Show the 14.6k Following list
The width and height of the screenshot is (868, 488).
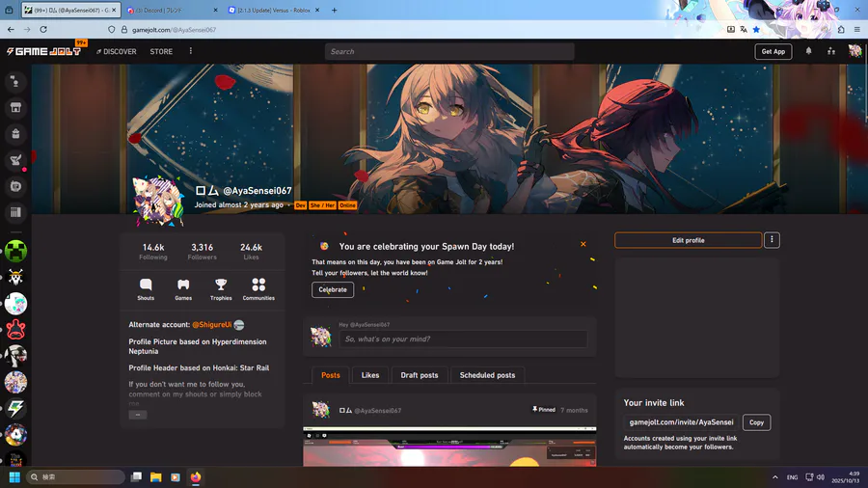pos(153,252)
